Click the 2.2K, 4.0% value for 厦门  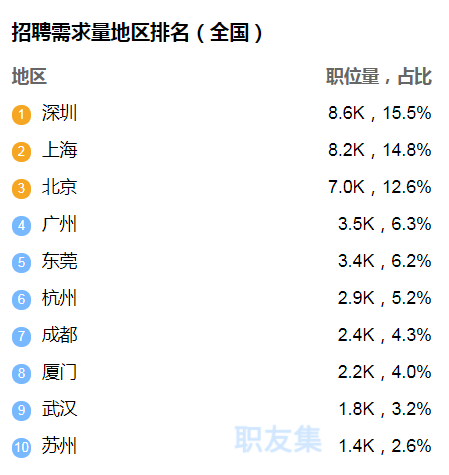[x=385, y=372]
